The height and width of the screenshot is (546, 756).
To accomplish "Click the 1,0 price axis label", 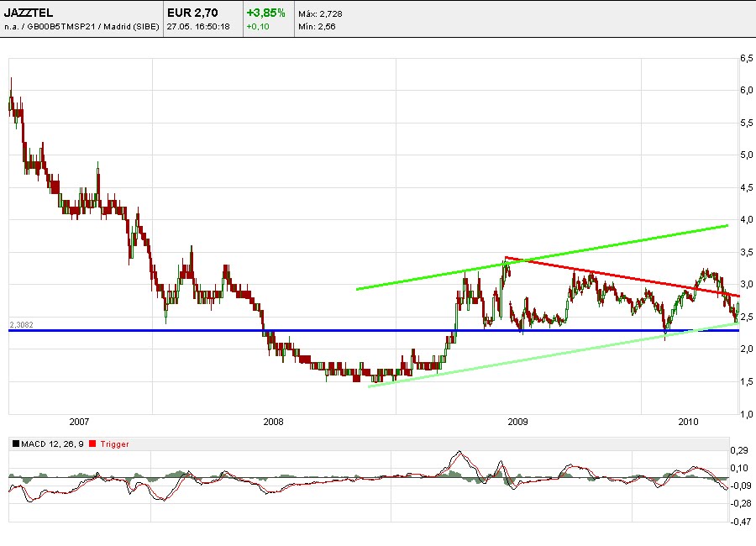I will click(x=747, y=414).
